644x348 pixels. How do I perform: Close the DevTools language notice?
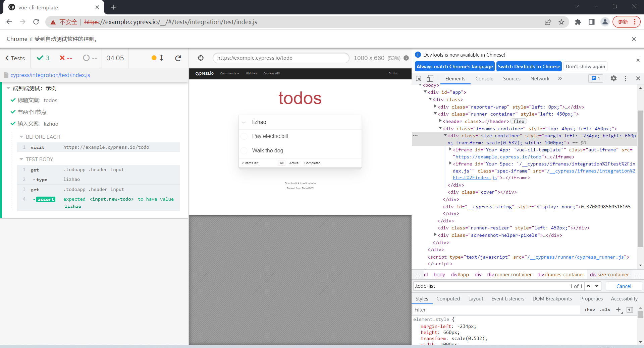click(x=638, y=60)
